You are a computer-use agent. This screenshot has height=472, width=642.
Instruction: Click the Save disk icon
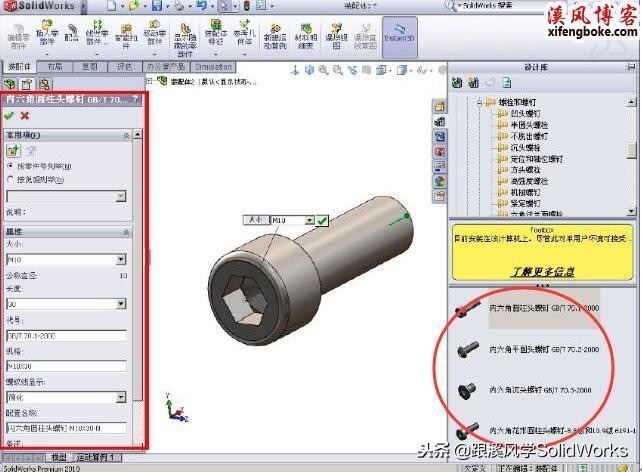(x=157, y=6)
